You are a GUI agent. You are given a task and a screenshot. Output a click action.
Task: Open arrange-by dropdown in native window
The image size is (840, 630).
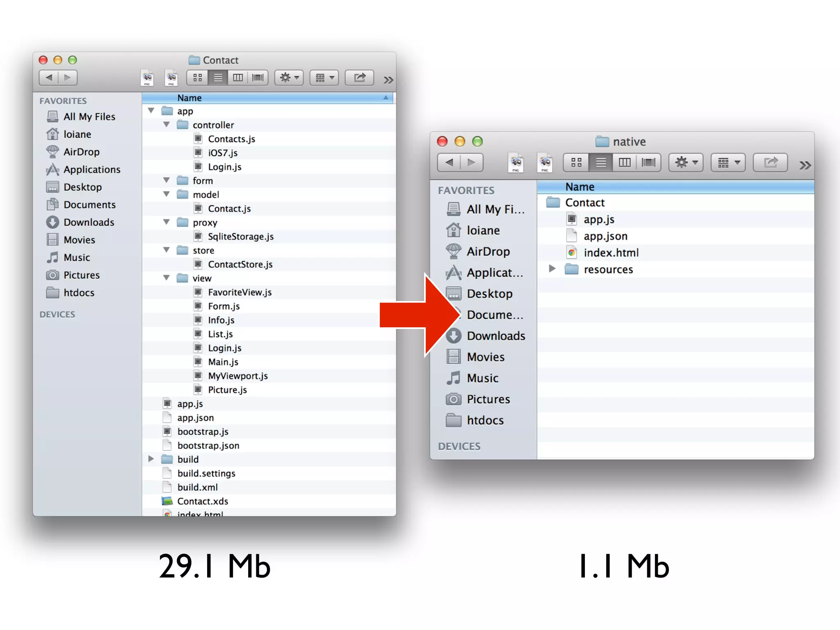728,162
